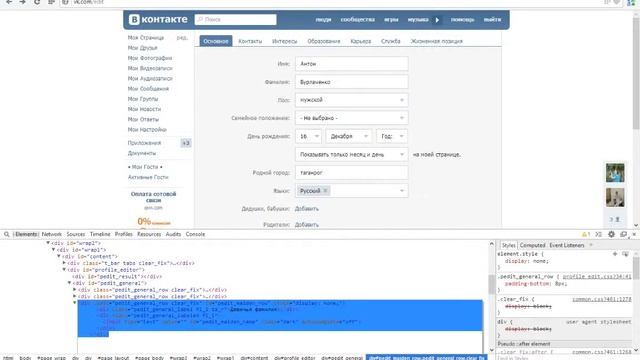This screenshot has width=640, height=360.
Task: Click Добавить next to Дедушки, бабушки
Action: (307, 209)
